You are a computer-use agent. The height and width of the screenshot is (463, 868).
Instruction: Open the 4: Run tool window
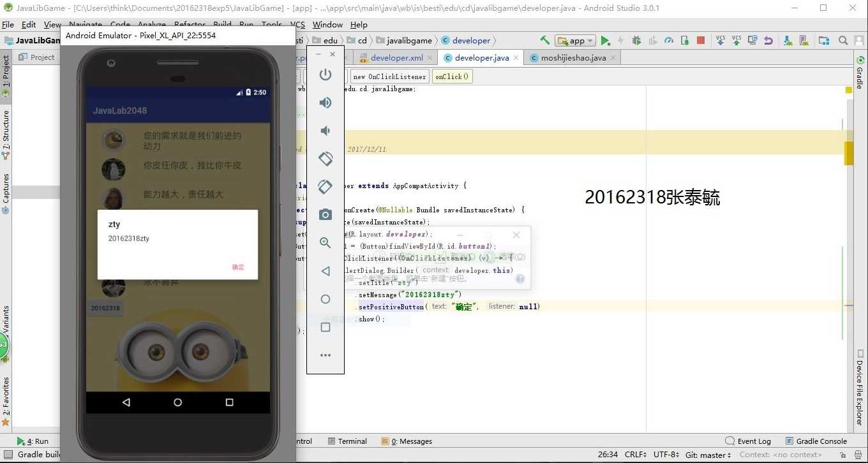[33, 441]
